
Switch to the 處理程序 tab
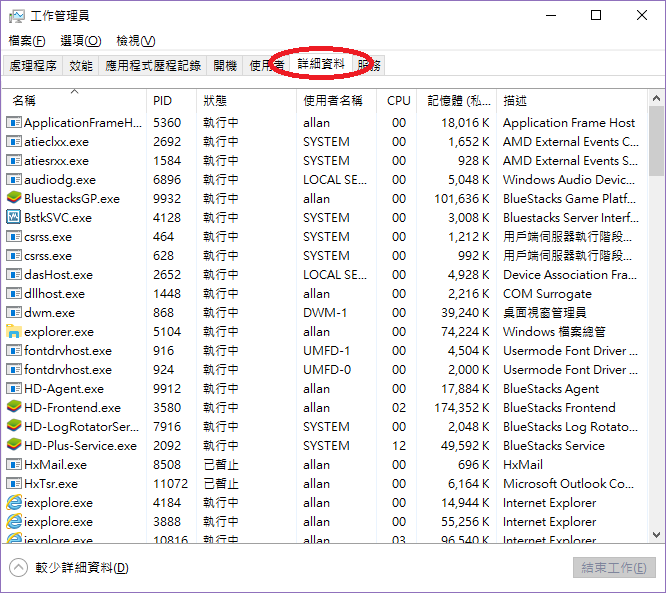(33, 65)
